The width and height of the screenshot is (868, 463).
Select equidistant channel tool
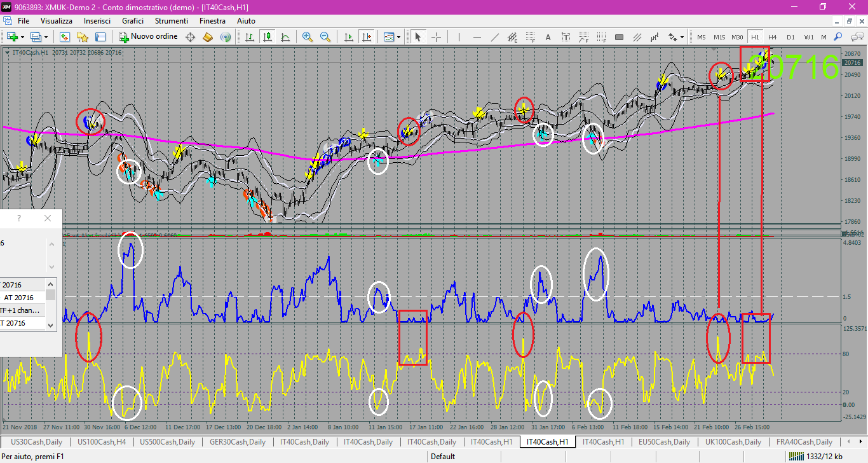[x=512, y=37]
